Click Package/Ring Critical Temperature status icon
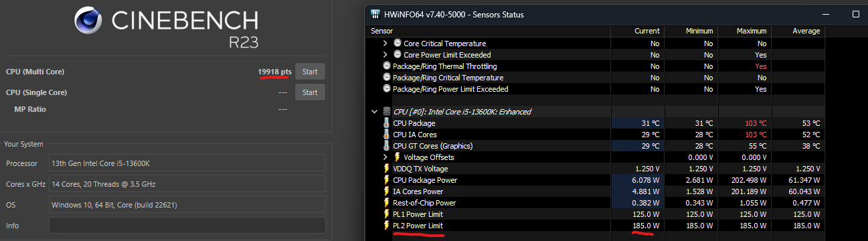This screenshot has height=241, width=868. point(387,78)
